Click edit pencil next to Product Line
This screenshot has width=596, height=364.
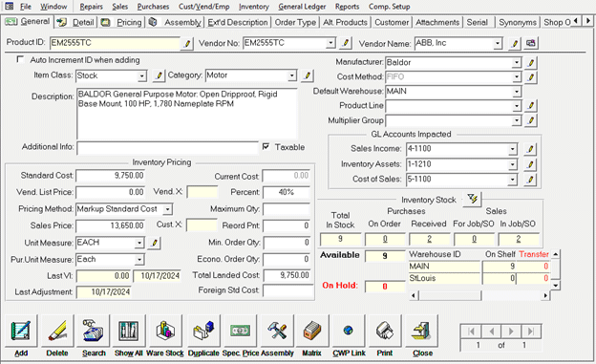coord(531,106)
